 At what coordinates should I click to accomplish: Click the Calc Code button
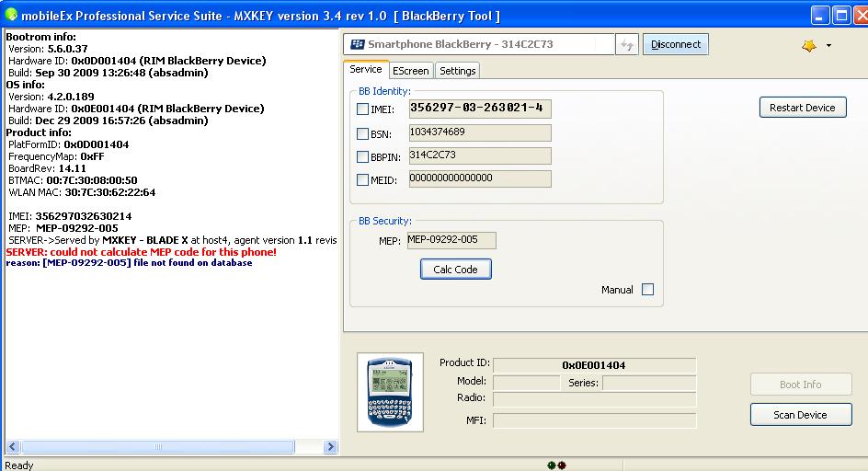click(x=455, y=270)
